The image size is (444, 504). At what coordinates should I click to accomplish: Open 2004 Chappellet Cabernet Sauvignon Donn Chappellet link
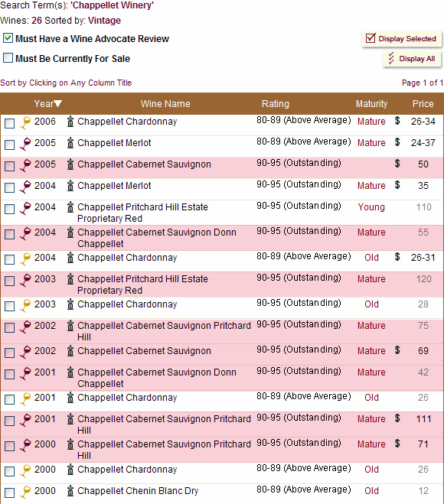click(157, 238)
